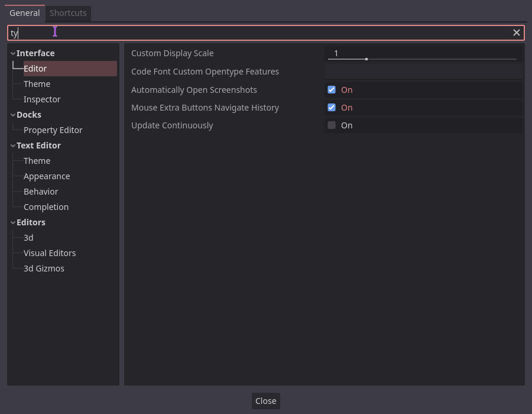Collapse the Interface section
The height and width of the screenshot is (414, 532).
[x=12, y=53]
